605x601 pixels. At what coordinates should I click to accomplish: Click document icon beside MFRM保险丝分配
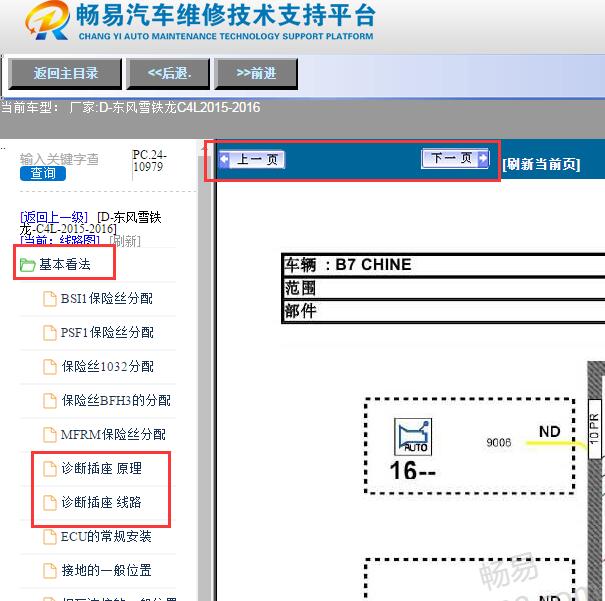pyautogui.click(x=49, y=435)
